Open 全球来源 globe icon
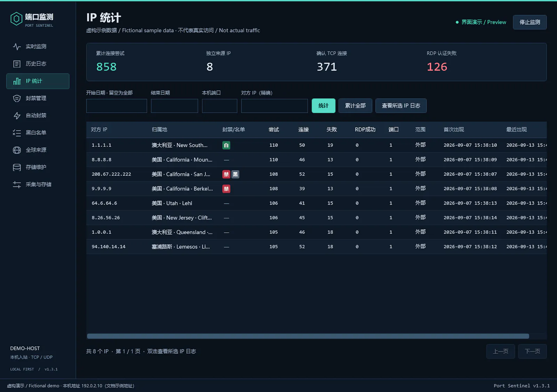This screenshot has height=392, width=557. pos(17,150)
